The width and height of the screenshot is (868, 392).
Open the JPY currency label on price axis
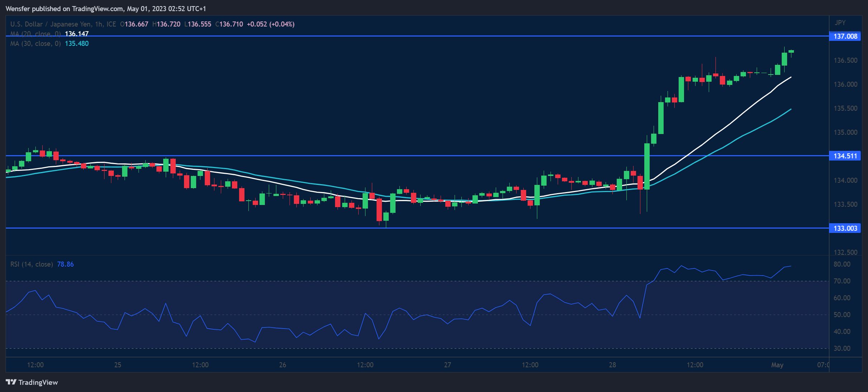click(840, 23)
